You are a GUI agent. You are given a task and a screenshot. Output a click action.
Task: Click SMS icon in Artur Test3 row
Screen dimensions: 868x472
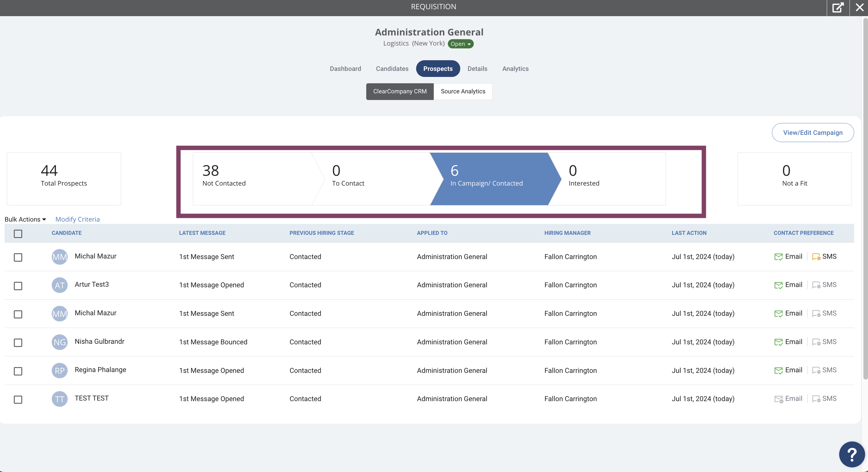click(x=816, y=286)
